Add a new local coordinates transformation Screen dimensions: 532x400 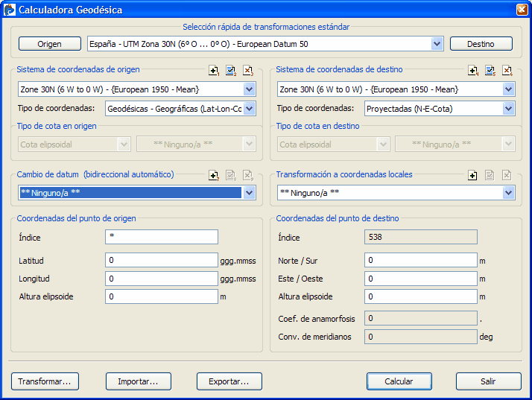point(472,176)
